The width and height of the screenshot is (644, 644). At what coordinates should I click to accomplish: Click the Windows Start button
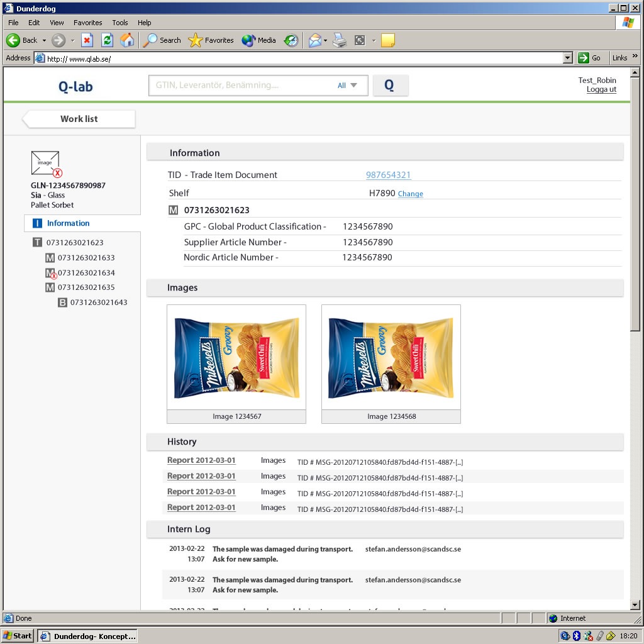pyautogui.click(x=18, y=636)
